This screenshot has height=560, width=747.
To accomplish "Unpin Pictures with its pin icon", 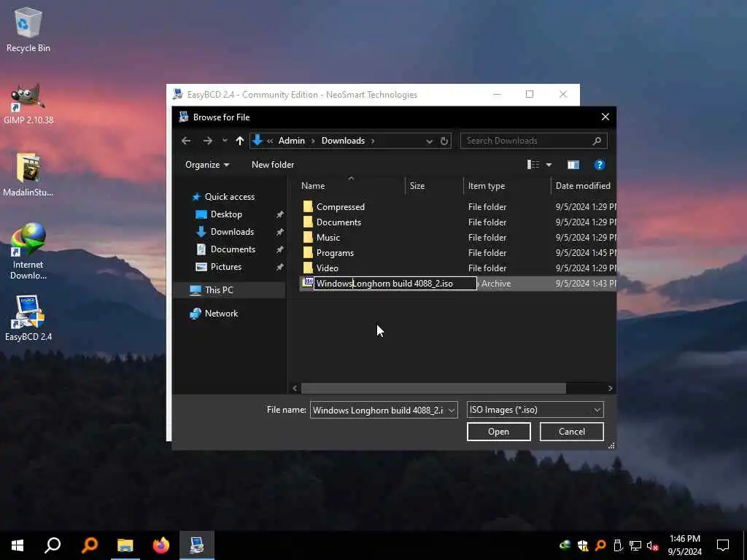I will pos(279,268).
